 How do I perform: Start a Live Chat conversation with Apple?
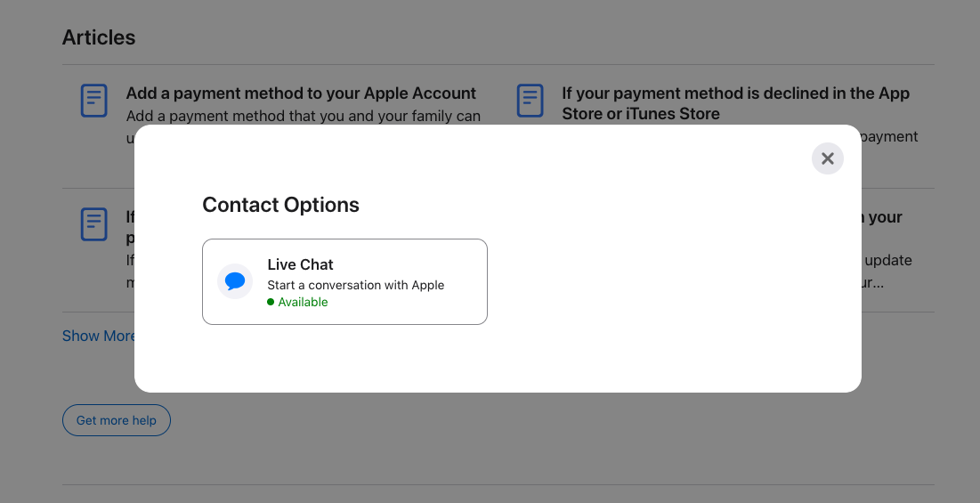344,282
